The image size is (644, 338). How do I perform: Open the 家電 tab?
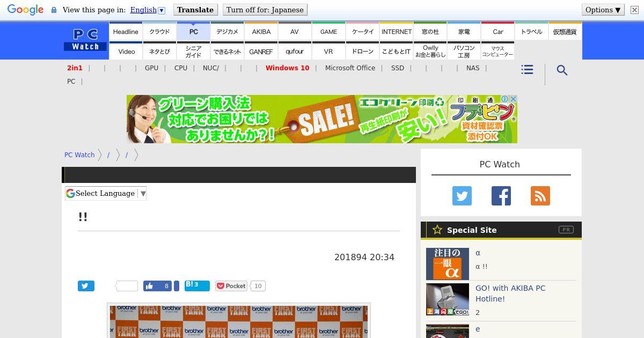click(464, 31)
